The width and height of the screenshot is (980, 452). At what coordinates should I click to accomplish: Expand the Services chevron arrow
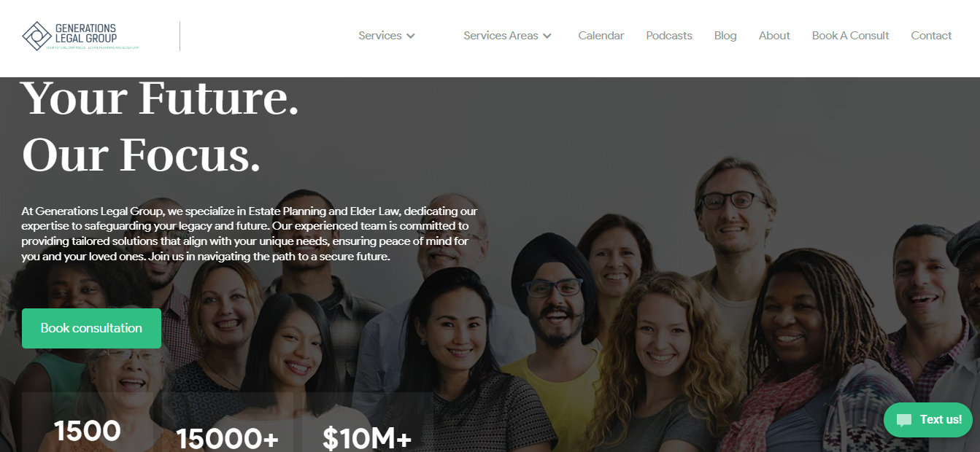coord(411,36)
